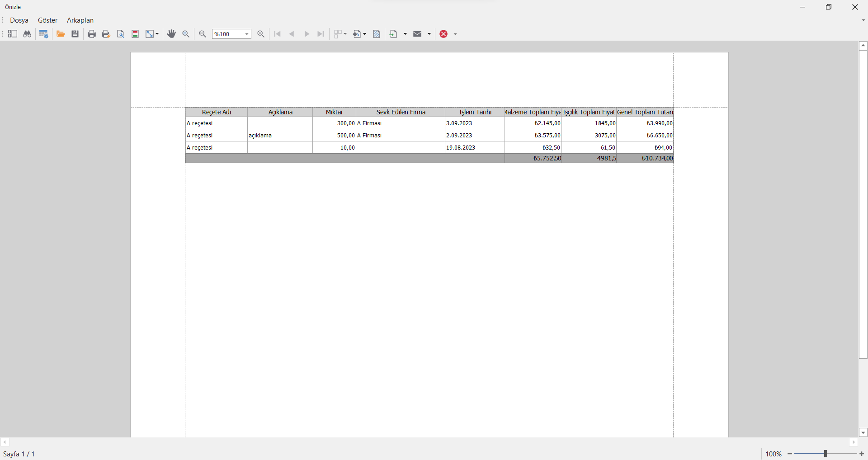
Task: Click the Zoom Out toolbar icon
Action: pos(203,34)
